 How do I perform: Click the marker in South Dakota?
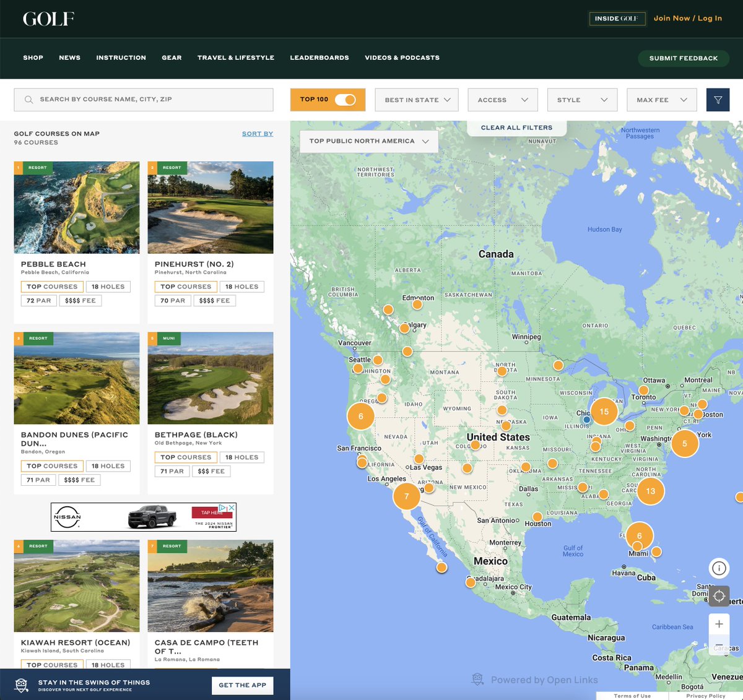[502, 410]
